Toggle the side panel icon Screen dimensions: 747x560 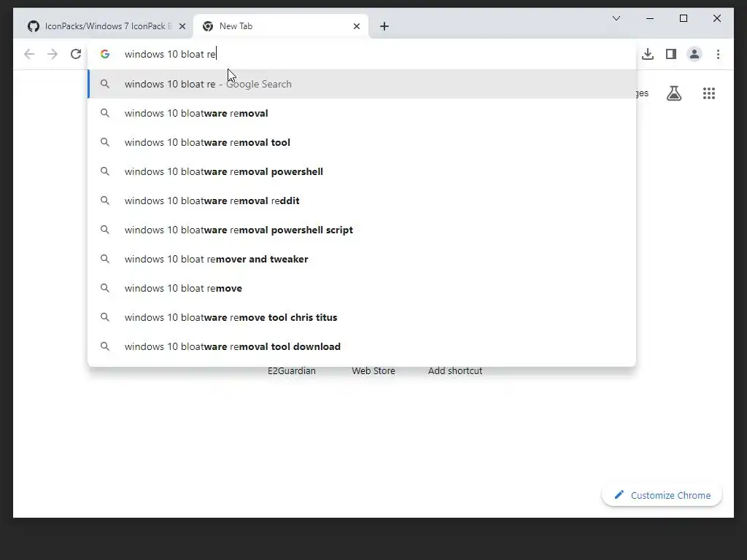pos(671,54)
